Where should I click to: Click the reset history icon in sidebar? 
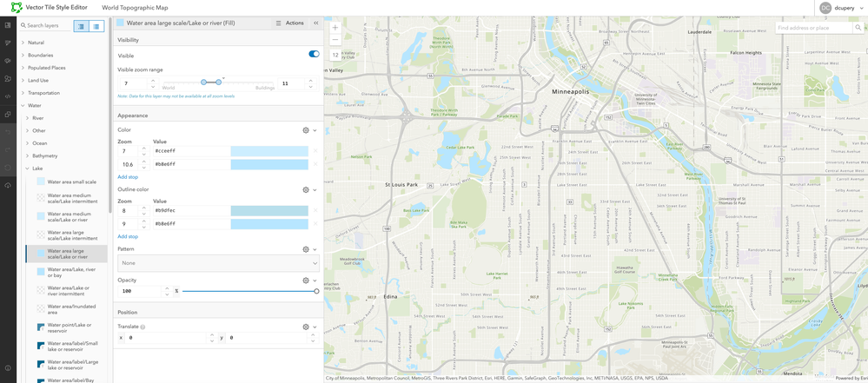pos(8,168)
